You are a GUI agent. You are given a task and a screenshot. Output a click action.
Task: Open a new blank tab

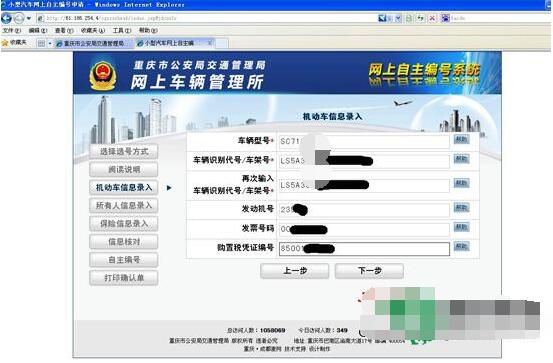click(x=222, y=43)
